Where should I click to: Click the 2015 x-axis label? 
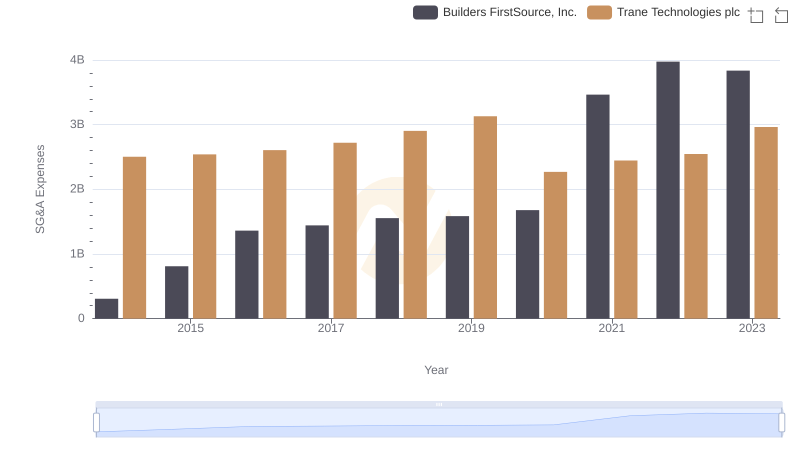pyautogui.click(x=190, y=328)
